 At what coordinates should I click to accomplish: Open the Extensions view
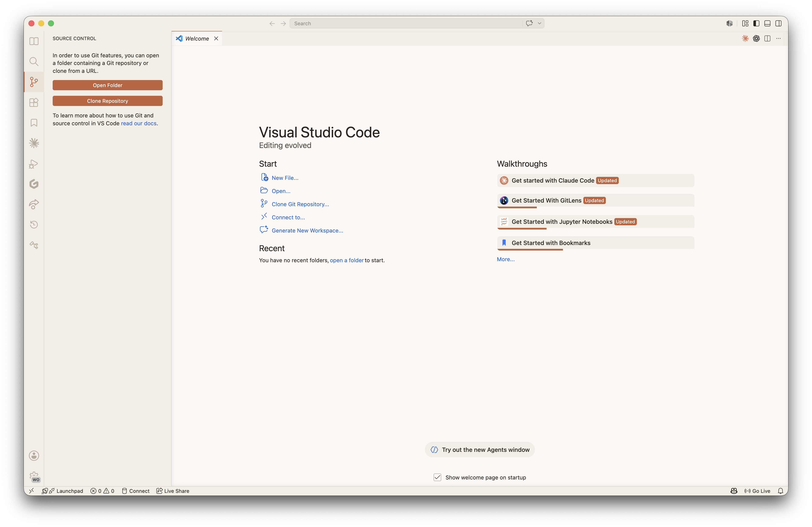point(34,102)
